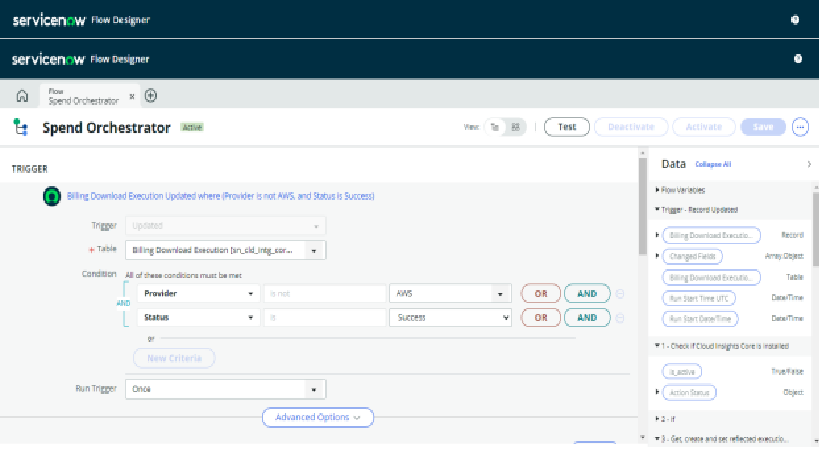Close the Spend Orchestrator flow tab
This screenshot has width=819, height=460.
click(x=132, y=96)
